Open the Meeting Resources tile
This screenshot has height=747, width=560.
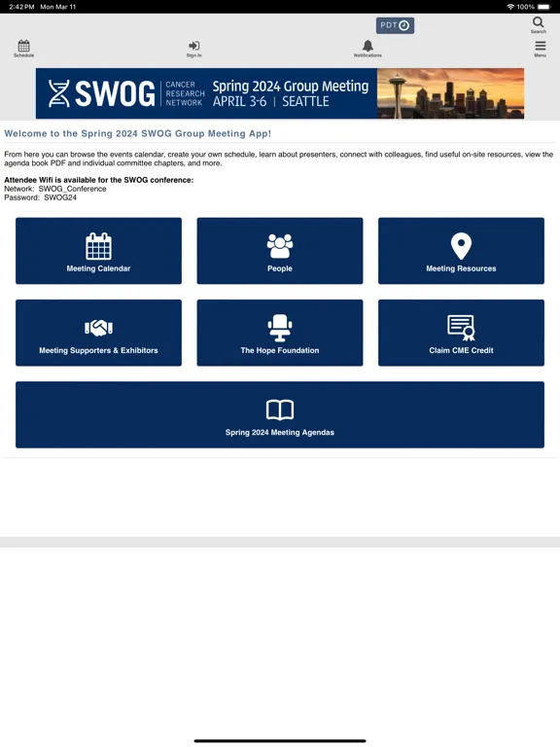(461, 251)
